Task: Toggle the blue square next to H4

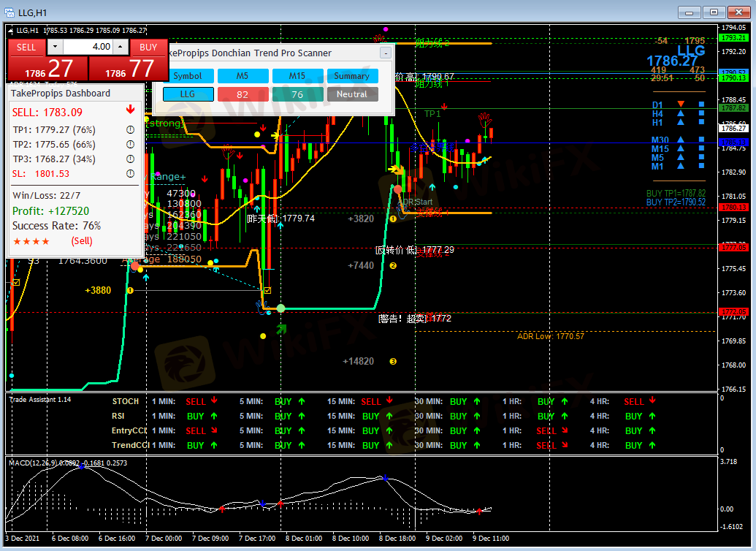Action: pyautogui.click(x=701, y=114)
